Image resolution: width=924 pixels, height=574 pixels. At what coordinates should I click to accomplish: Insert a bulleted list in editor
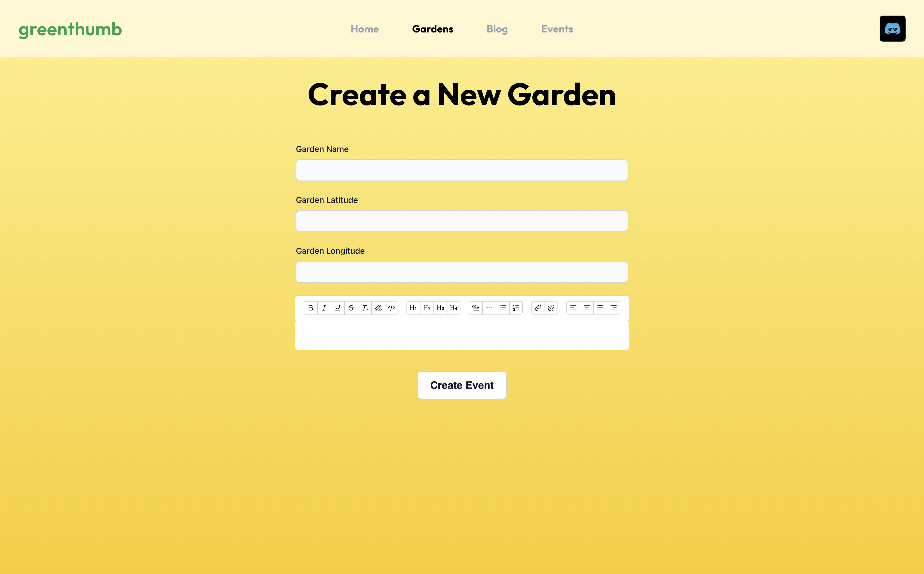503,308
